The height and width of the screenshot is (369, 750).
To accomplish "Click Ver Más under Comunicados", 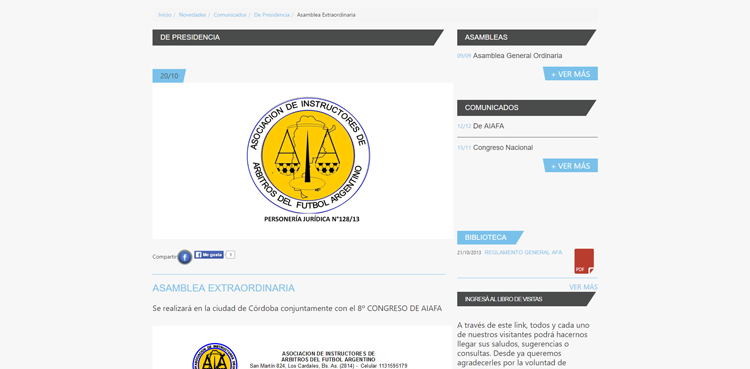I will pyautogui.click(x=570, y=166).
